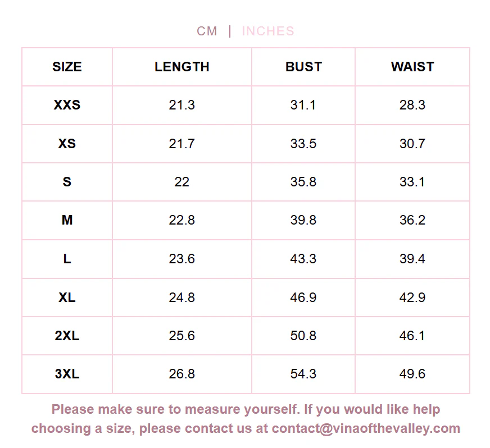The image size is (490, 448).
Task: Click the BUST column header
Action: click(x=303, y=67)
